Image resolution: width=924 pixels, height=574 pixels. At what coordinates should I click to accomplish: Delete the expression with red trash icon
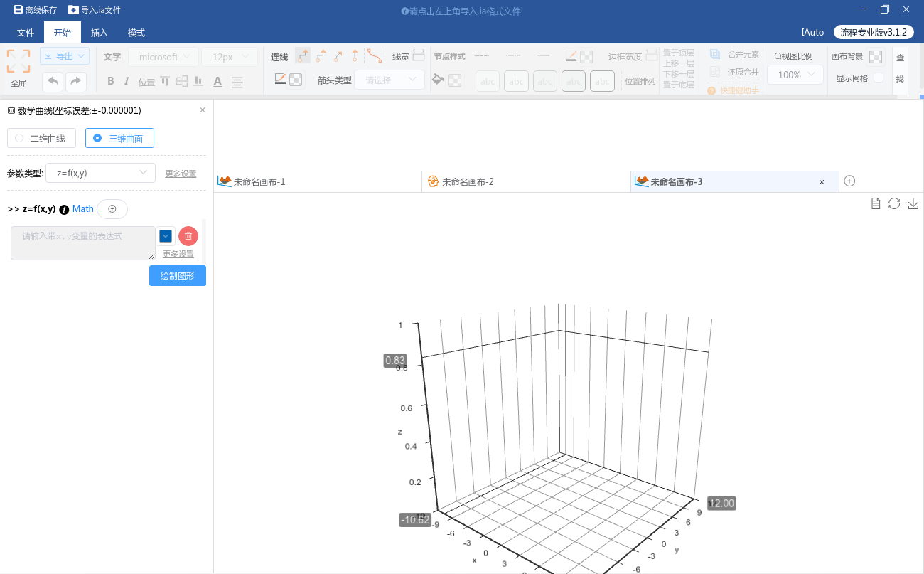point(188,236)
